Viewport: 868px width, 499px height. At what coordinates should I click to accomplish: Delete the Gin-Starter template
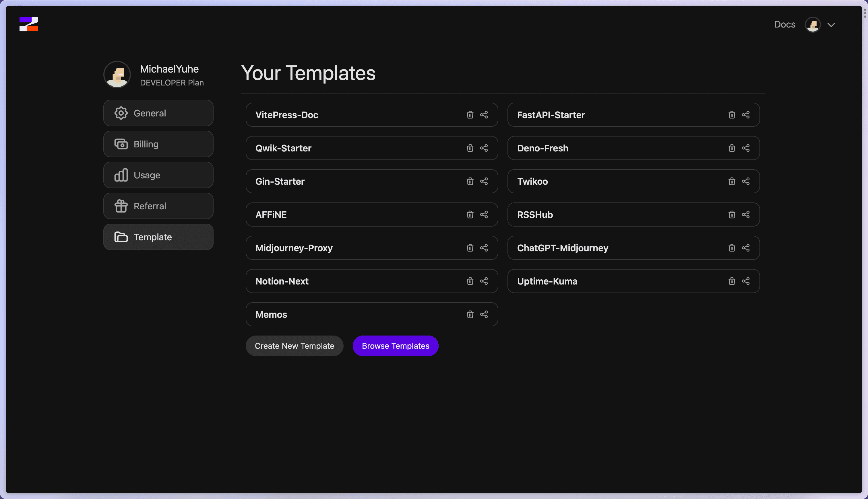470,181
